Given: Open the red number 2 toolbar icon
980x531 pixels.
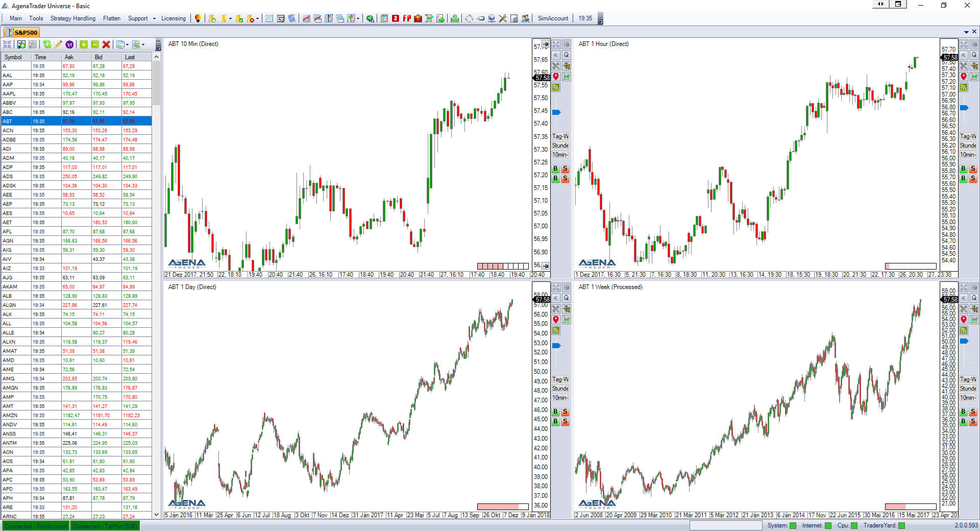Looking at the screenshot, I should coord(396,18).
